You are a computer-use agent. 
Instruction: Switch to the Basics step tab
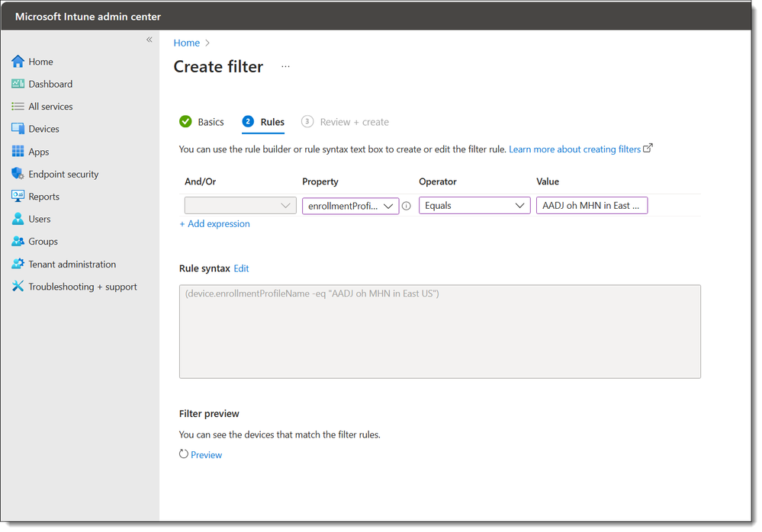pos(201,122)
